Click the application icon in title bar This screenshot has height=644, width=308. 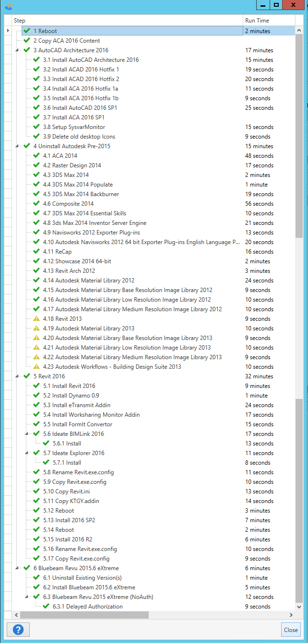tap(8, 7)
